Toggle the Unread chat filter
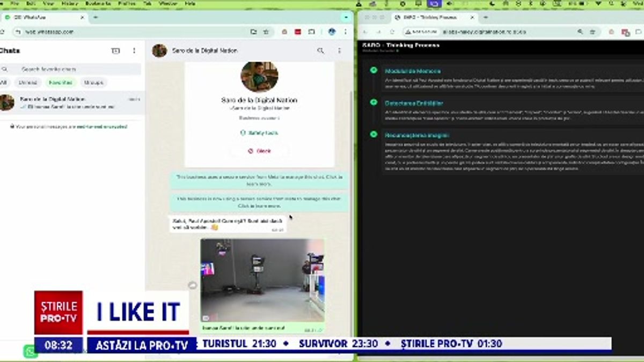This screenshot has width=644, height=362. point(28,82)
